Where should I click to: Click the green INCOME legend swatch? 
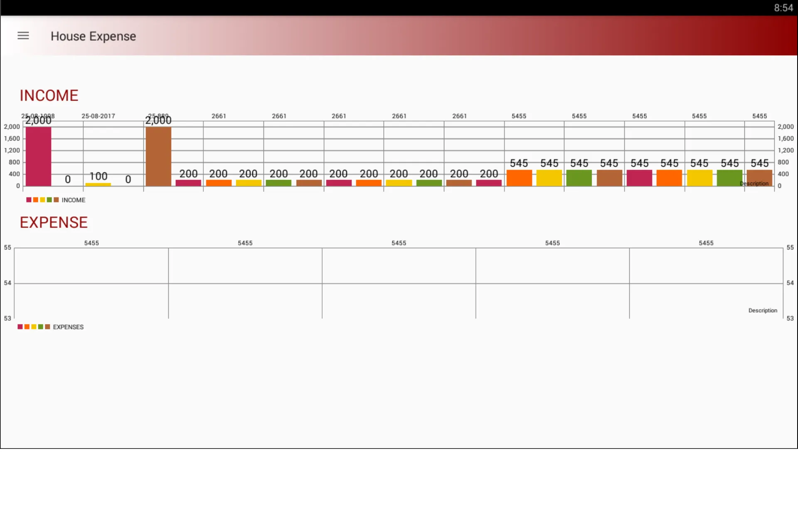tap(49, 200)
